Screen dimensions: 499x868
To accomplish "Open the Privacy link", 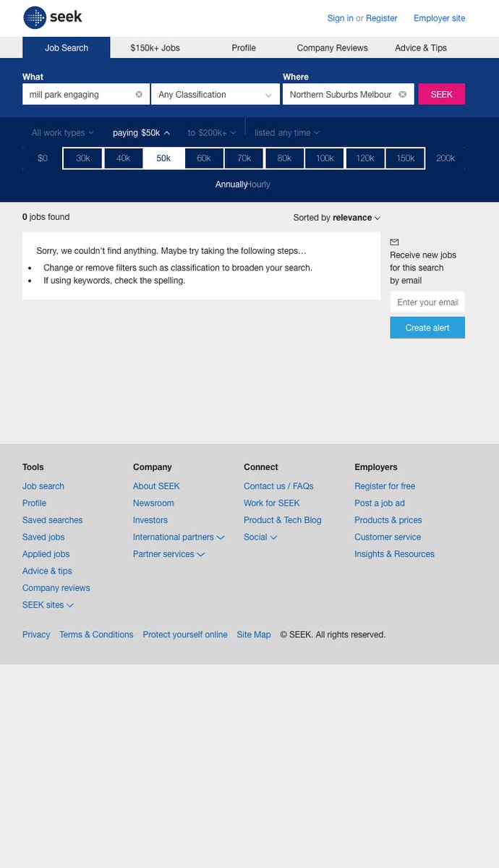I will (x=36, y=634).
